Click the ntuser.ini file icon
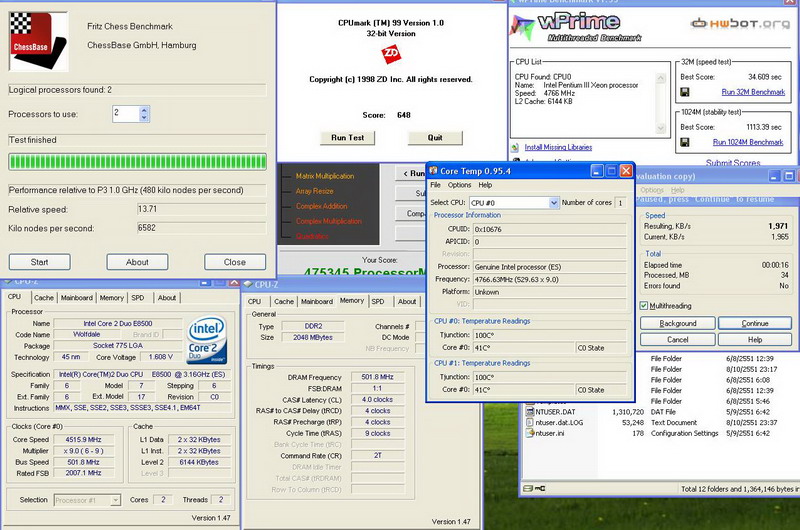 coord(530,433)
